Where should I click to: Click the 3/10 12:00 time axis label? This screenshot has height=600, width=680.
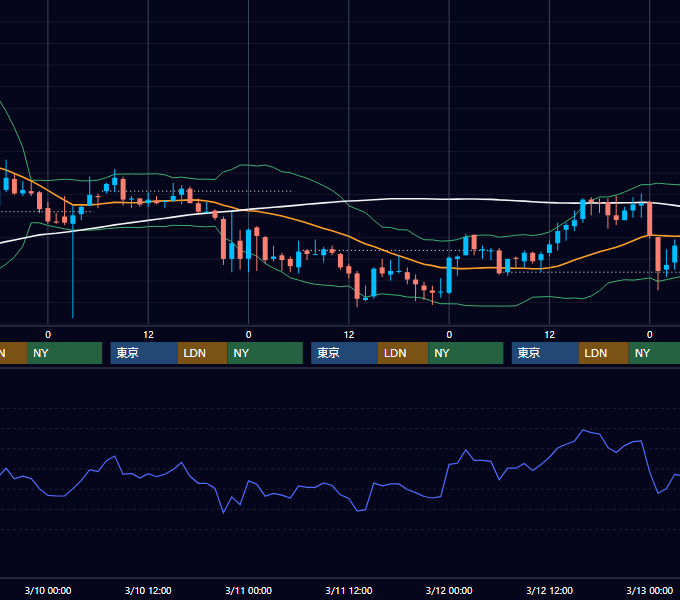point(148,590)
